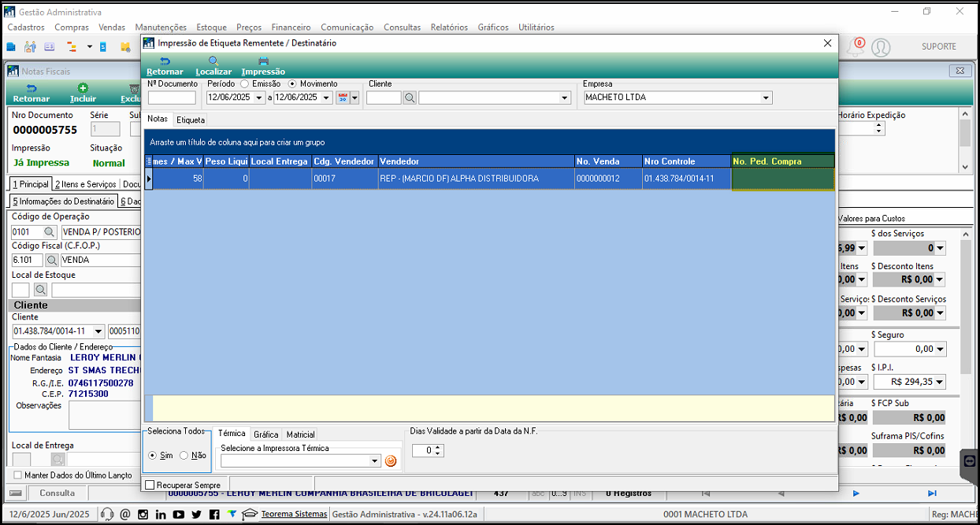
Task: Click the graduation cap icon in the status bar
Action: pos(250,514)
